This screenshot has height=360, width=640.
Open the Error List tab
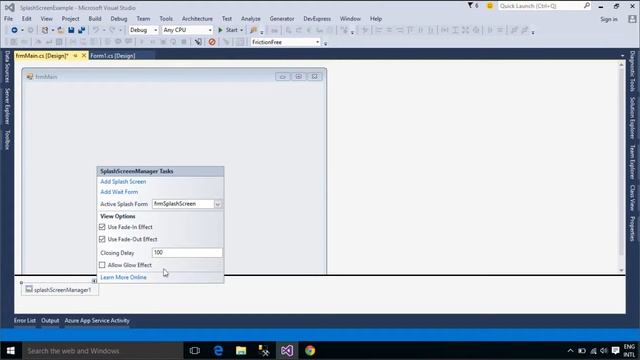point(25,321)
